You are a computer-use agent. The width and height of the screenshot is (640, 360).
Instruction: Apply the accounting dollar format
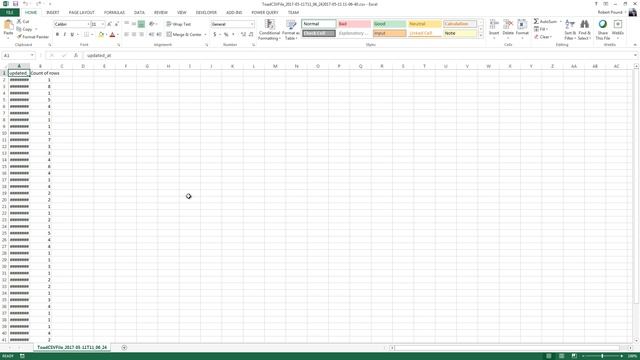(215, 35)
